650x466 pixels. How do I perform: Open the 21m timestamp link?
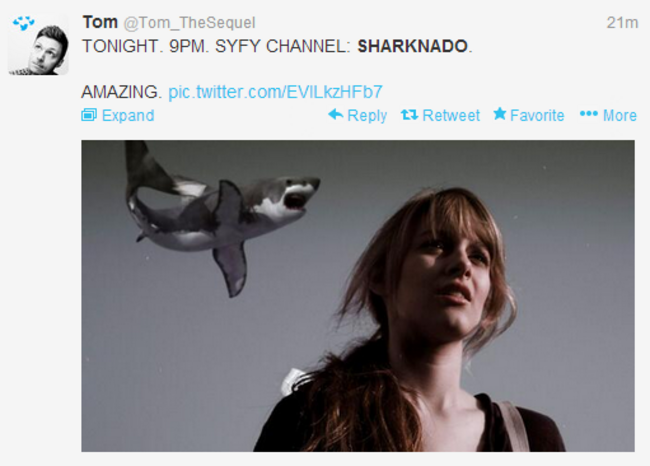[x=622, y=22]
